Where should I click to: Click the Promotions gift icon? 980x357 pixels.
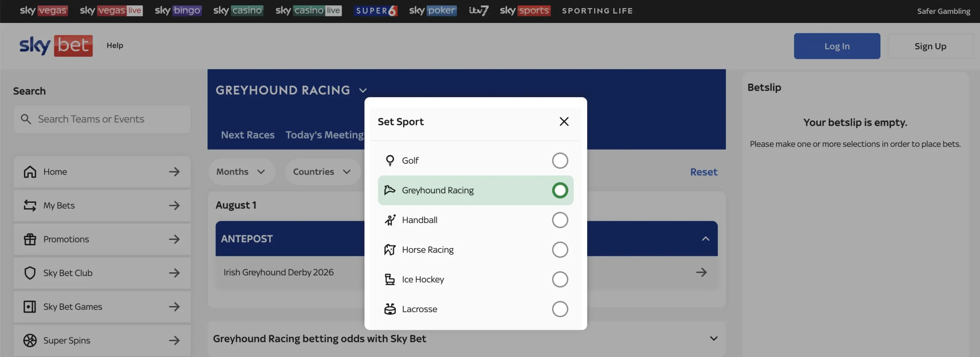pos(30,239)
